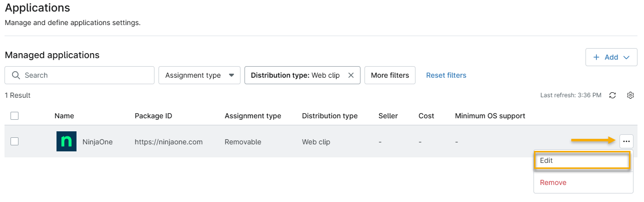
Task: Open the Distribution type: Web clip filter
Action: pyautogui.click(x=295, y=75)
